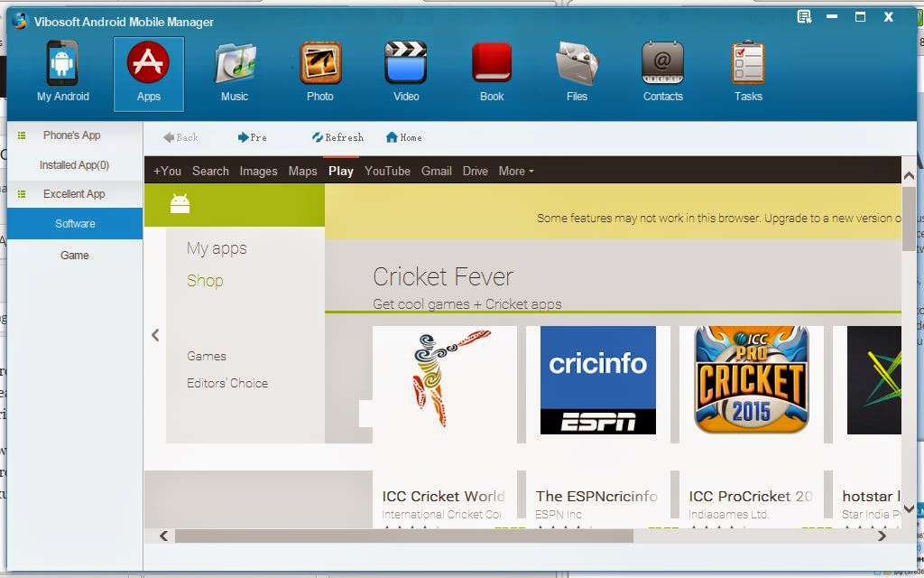Open the My Android section icon
This screenshot has height=578, width=924.
(x=62, y=62)
